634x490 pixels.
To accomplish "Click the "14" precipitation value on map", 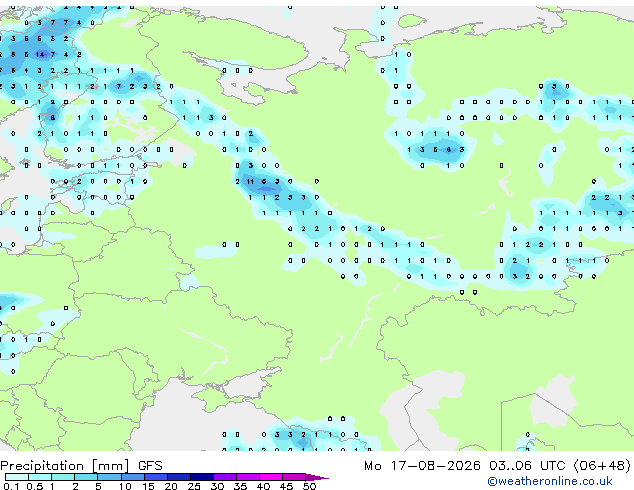I will pyautogui.click(x=40, y=55).
